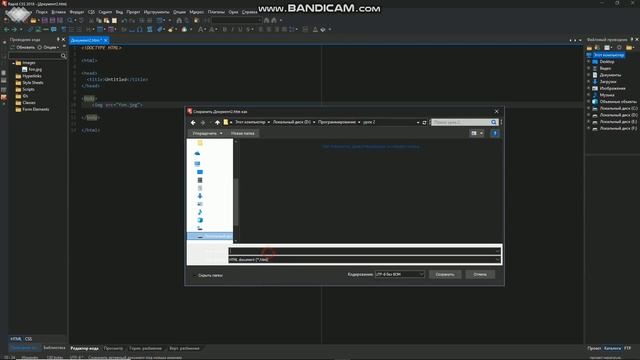Open the Insert menu
This screenshot has width=640, height=360.
tap(58, 12)
